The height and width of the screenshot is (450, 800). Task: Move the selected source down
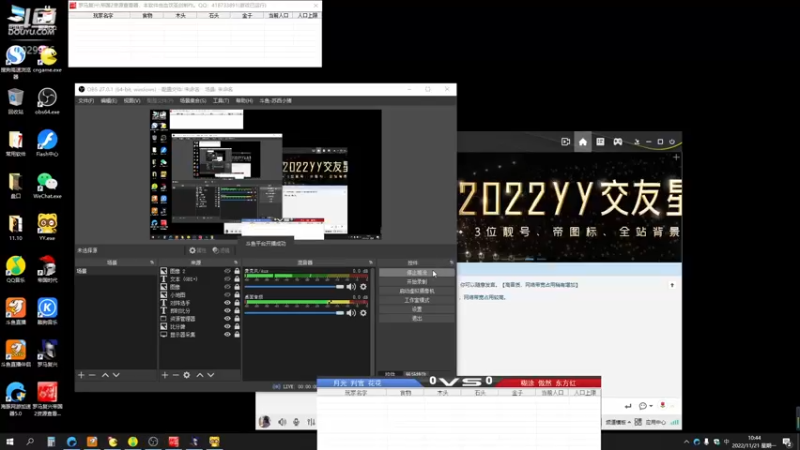(211, 375)
